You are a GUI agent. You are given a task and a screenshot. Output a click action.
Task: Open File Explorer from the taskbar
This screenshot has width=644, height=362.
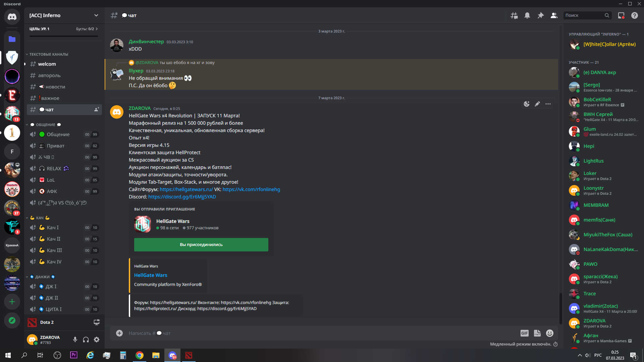tap(156, 355)
